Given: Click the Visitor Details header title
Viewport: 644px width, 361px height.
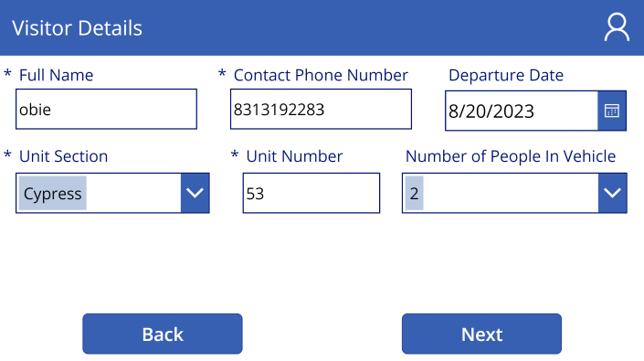Looking at the screenshot, I should (78, 28).
